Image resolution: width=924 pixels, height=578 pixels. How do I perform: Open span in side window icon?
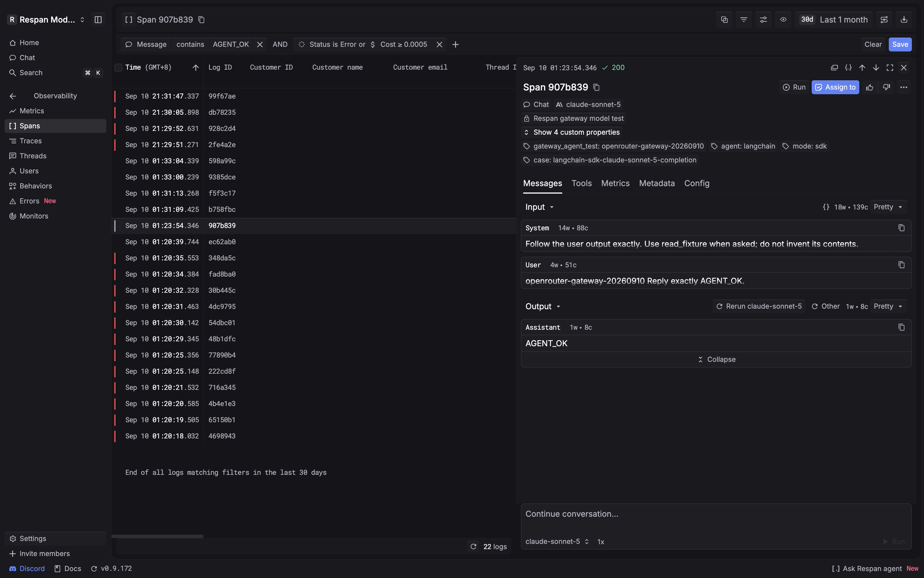pos(834,68)
